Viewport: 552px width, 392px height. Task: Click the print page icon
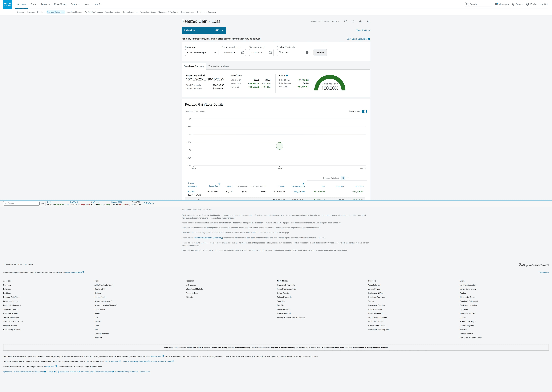[368, 21]
